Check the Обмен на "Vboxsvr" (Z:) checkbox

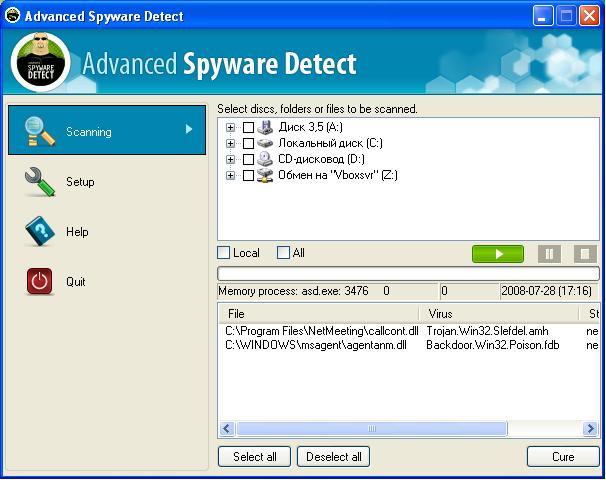pyautogui.click(x=248, y=175)
